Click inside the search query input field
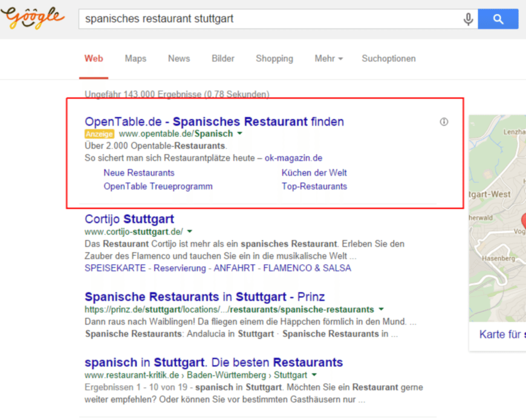Image resolution: width=526 pixels, height=420 pixels. [242, 19]
